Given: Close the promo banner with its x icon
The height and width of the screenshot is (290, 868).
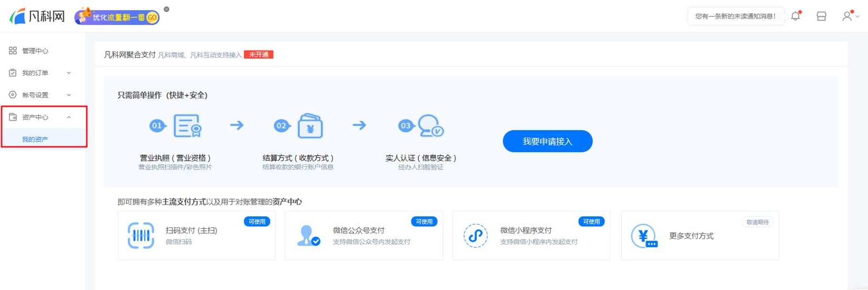Looking at the screenshot, I should click(167, 9).
